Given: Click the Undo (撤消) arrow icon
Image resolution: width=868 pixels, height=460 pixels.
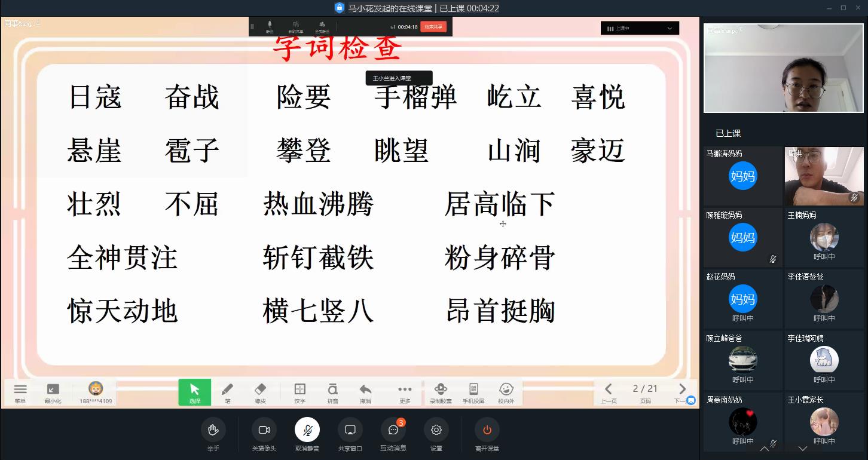Looking at the screenshot, I should 365,392.
